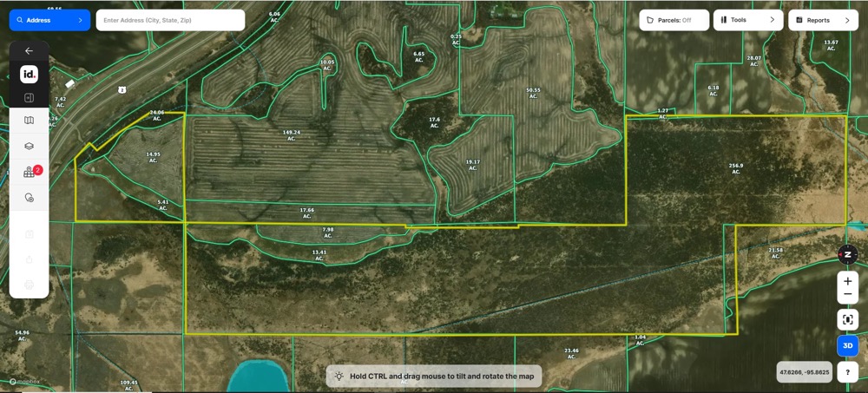
Task: Click the compass north indicator
Action: point(848,255)
